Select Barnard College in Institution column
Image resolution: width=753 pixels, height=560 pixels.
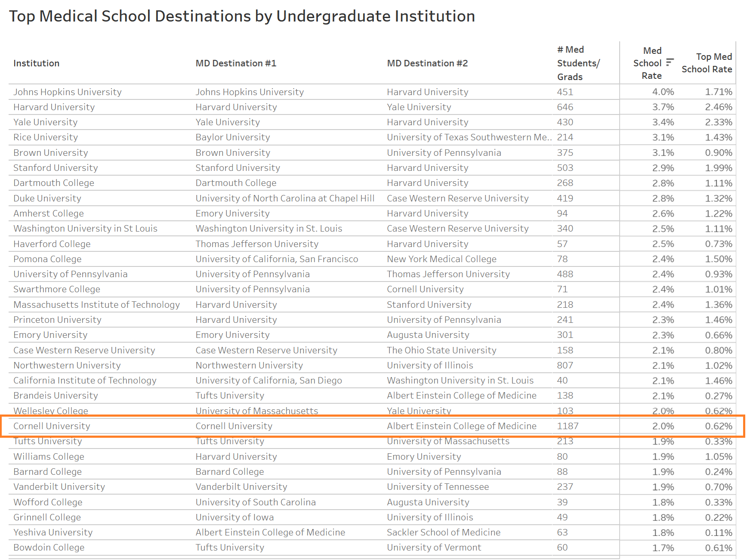pyautogui.click(x=47, y=472)
